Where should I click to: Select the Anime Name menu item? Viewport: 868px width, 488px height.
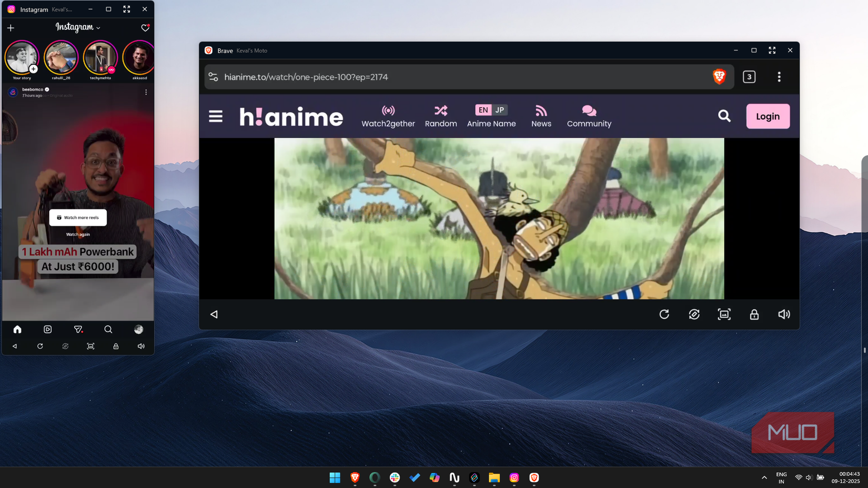(491, 124)
